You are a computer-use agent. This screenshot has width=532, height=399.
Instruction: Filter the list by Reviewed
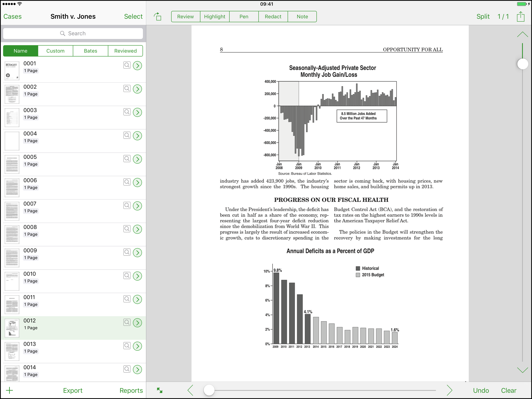click(125, 51)
